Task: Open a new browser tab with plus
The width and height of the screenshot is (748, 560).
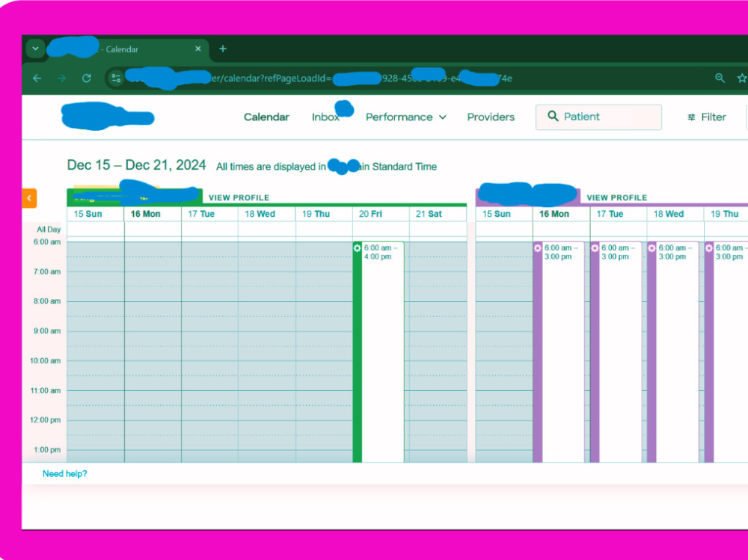Action: 223,49
